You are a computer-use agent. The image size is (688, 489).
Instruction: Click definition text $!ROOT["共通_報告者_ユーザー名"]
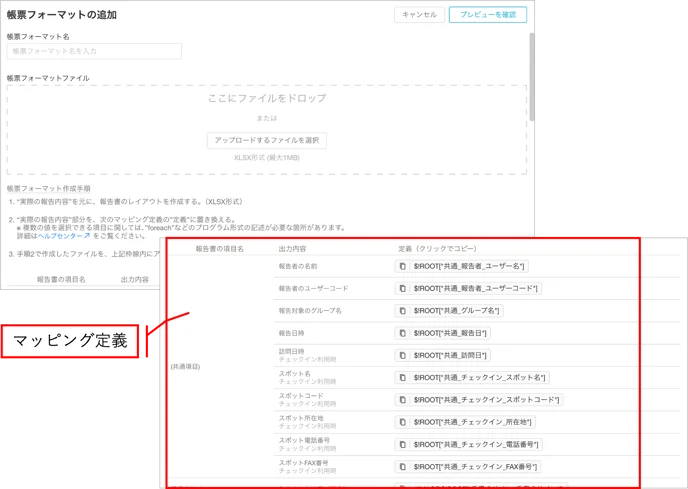469,266
